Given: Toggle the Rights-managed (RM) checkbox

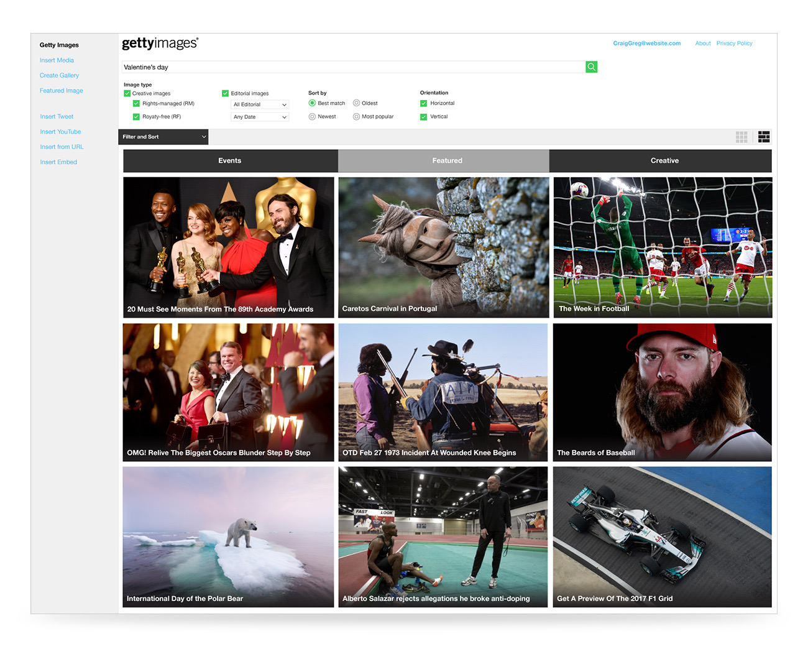Looking at the screenshot, I should [x=136, y=104].
